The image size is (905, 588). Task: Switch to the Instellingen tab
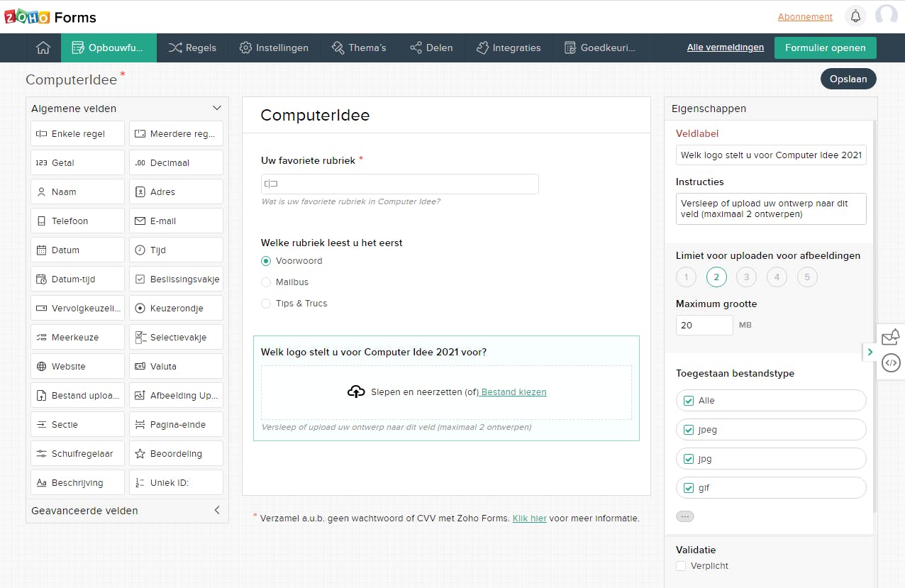(x=274, y=48)
